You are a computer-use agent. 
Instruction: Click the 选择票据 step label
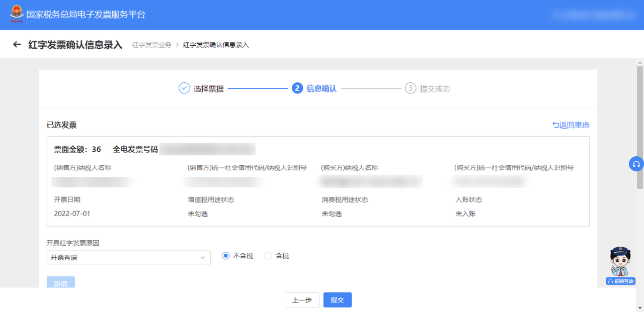point(208,88)
